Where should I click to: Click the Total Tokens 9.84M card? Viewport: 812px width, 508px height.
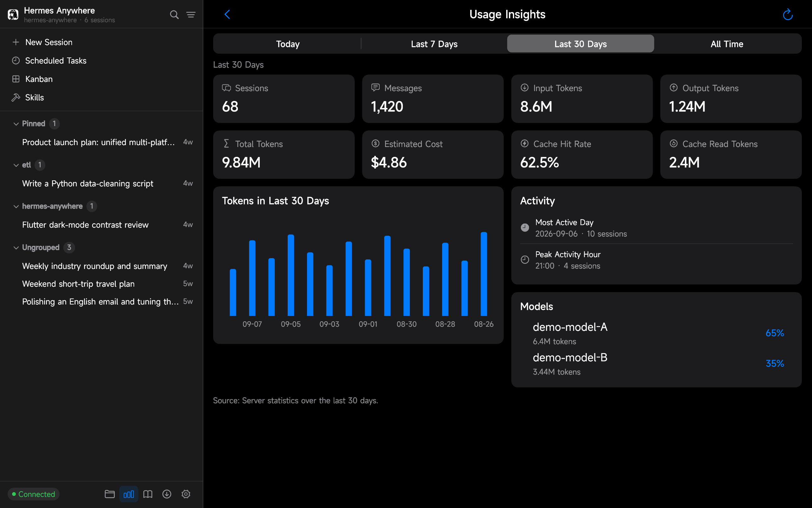coord(284,155)
